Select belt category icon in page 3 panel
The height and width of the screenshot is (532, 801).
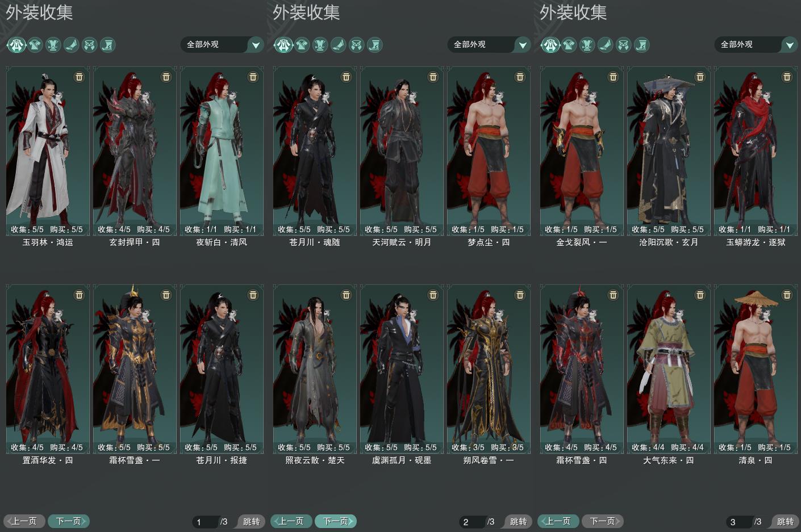click(623, 45)
